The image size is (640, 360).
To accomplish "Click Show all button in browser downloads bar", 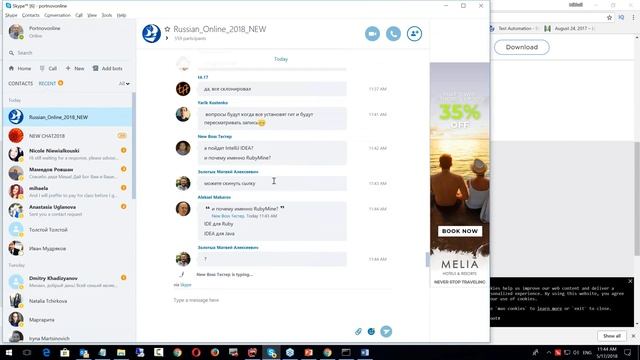I will click(x=612, y=336).
